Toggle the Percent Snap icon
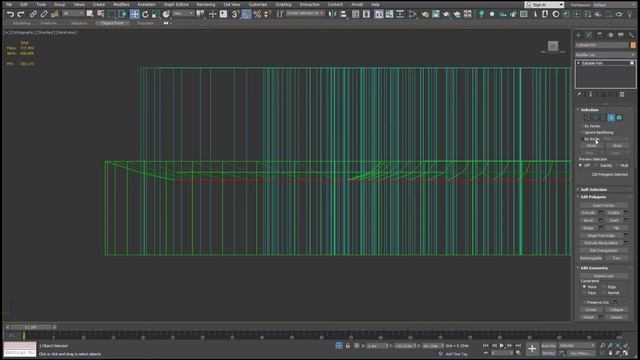This screenshot has width=640, height=360. (257, 14)
